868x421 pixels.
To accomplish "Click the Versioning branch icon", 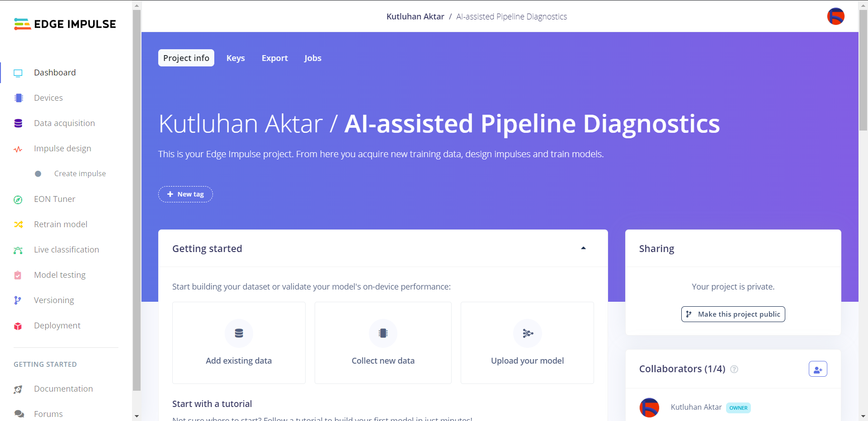I will [x=18, y=300].
